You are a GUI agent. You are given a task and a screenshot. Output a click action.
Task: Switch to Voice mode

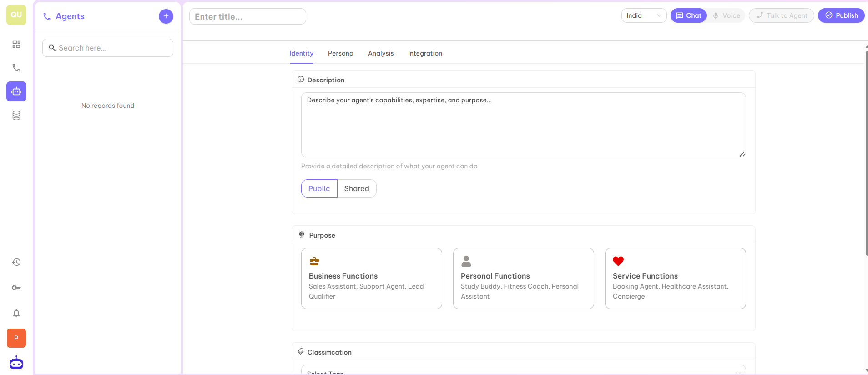tap(726, 15)
